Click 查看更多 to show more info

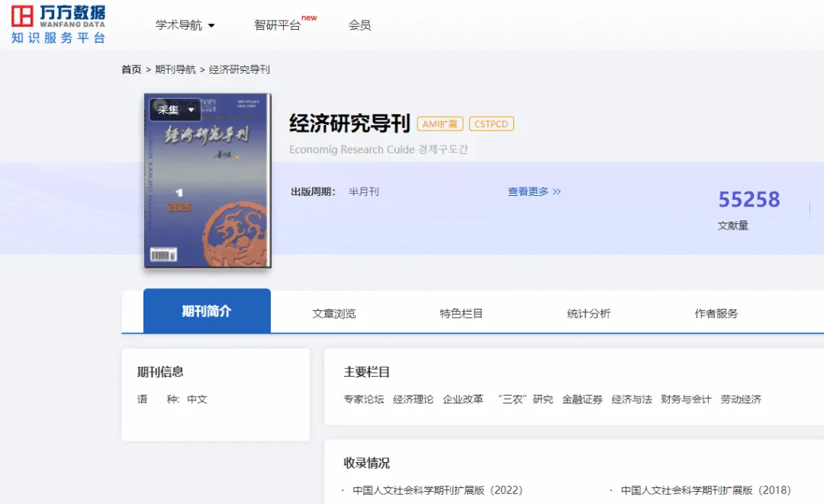pyautogui.click(x=534, y=191)
